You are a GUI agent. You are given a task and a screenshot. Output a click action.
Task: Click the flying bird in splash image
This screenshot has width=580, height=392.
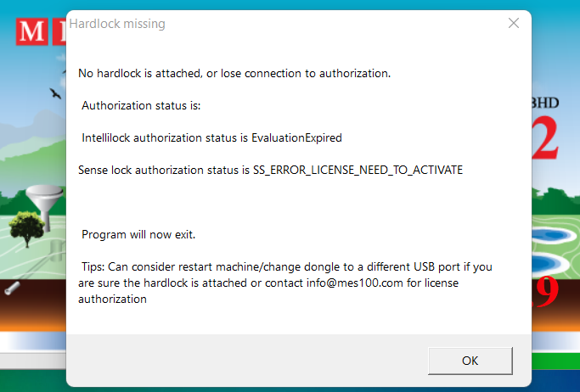click(55, 93)
